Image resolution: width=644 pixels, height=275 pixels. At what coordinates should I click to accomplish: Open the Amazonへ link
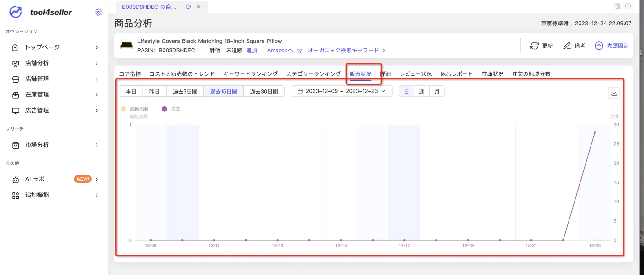click(x=280, y=50)
